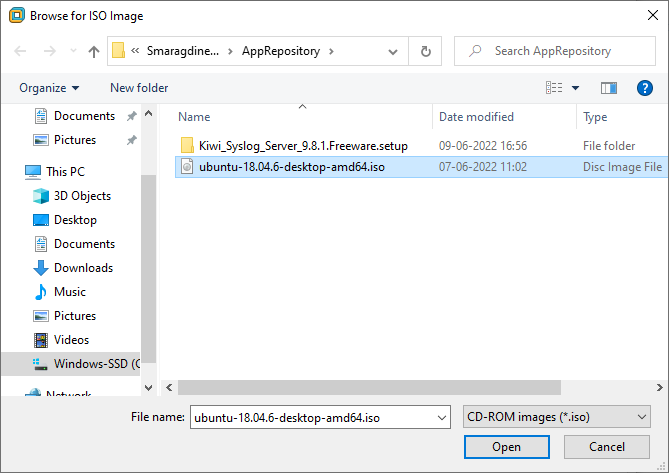The height and width of the screenshot is (473, 669).
Task: Expand the view options dropdown arrow
Action: click(x=575, y=88)
